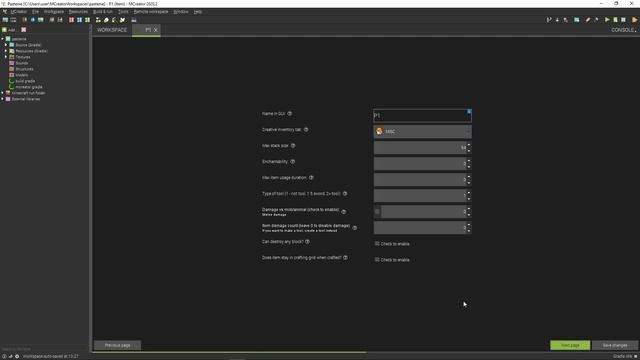The height and width of the screenshot is (360, 640).
Task: Run client with green play icon
Action: click(607, 20)
